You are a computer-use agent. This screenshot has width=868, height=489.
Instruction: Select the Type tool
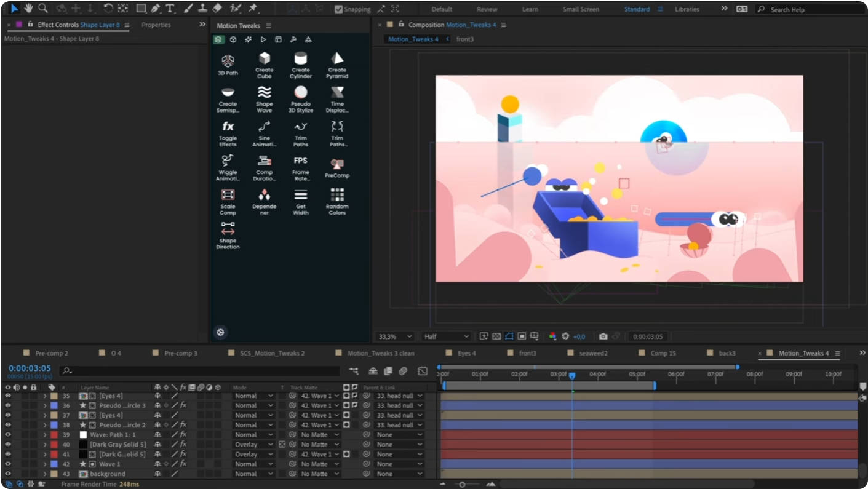click(x=169, y=9)
